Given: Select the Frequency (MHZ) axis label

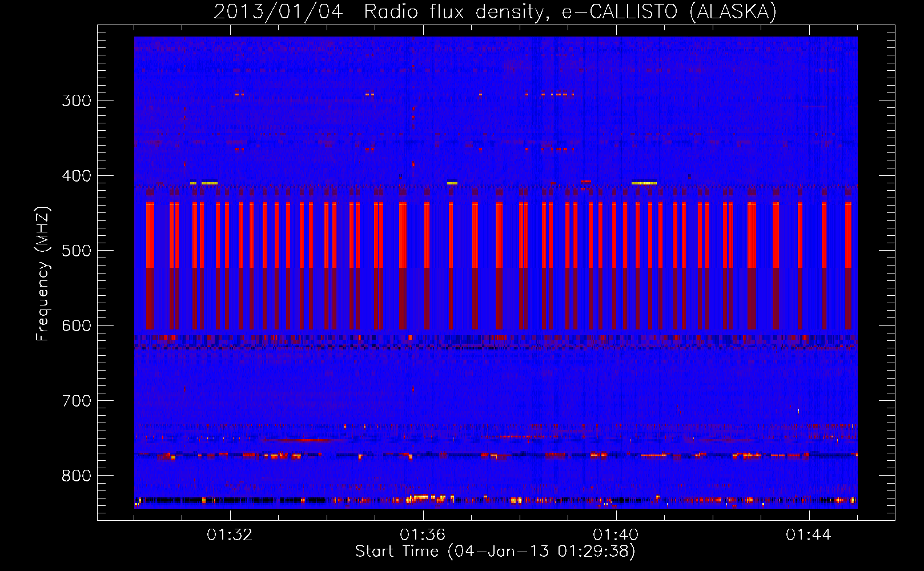Looking at the screenshot, I should 43,274.
